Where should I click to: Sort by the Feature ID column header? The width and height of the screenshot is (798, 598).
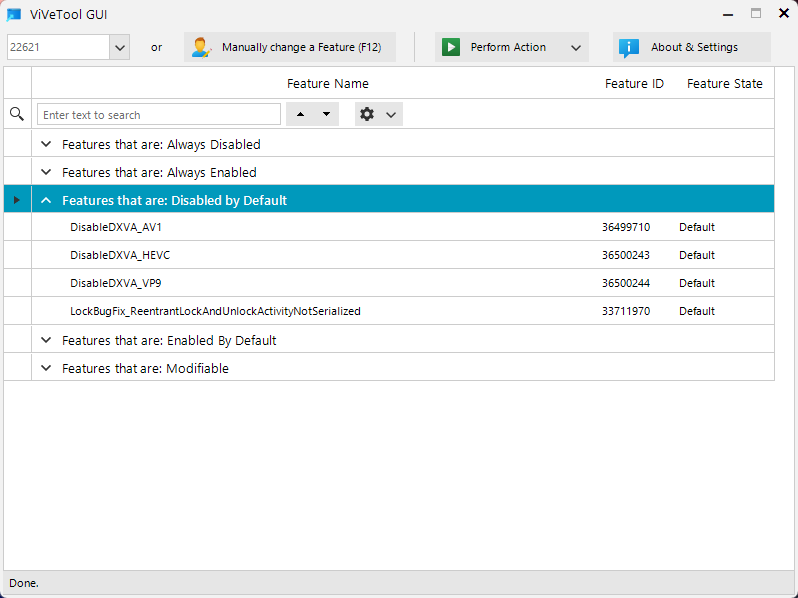(634, 84)
